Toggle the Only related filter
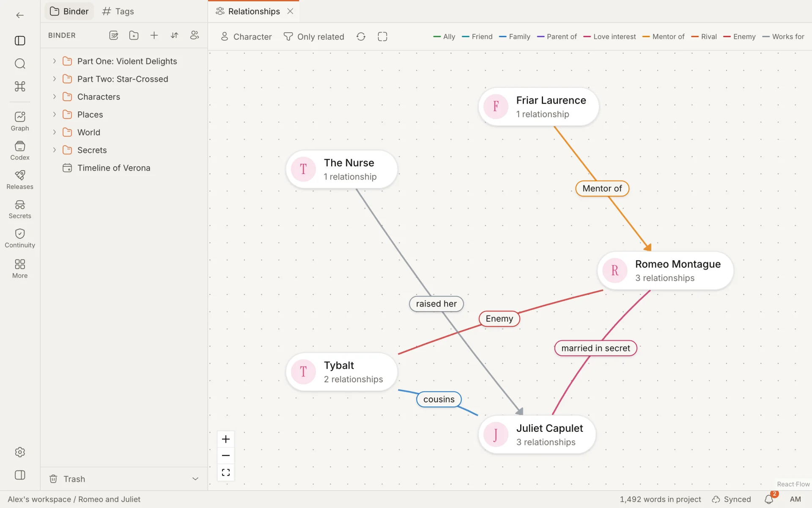812x508 pixels. pyautogui.click(x=314, y=37)
